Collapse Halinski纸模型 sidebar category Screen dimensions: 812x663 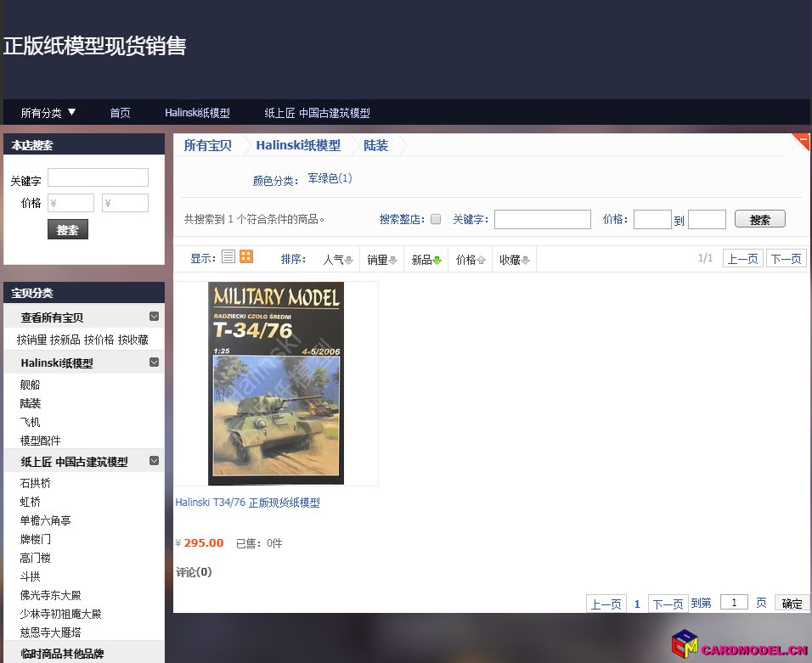(x=155, y=362)
